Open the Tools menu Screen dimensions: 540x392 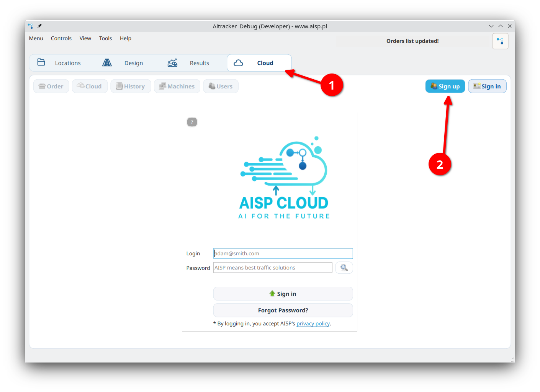coord(105,38)
